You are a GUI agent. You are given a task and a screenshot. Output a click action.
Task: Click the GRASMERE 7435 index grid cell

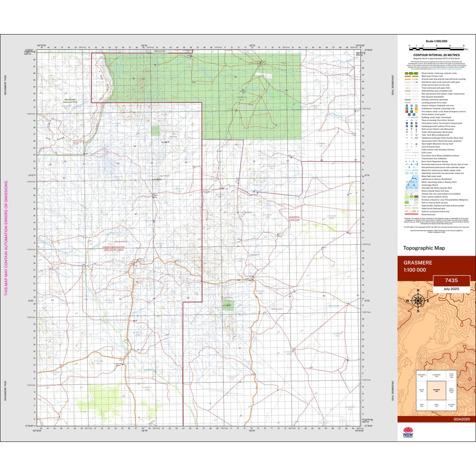[437, 390]
